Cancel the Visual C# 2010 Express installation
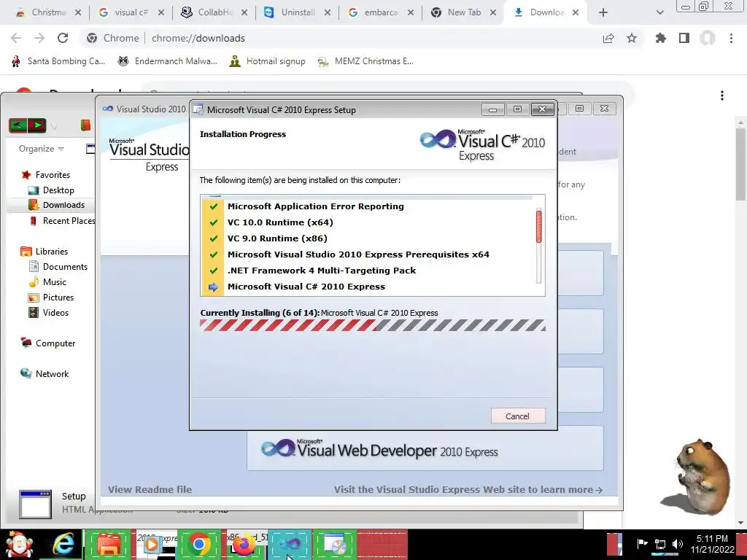The image size is (747, 560). click(518, 416)
